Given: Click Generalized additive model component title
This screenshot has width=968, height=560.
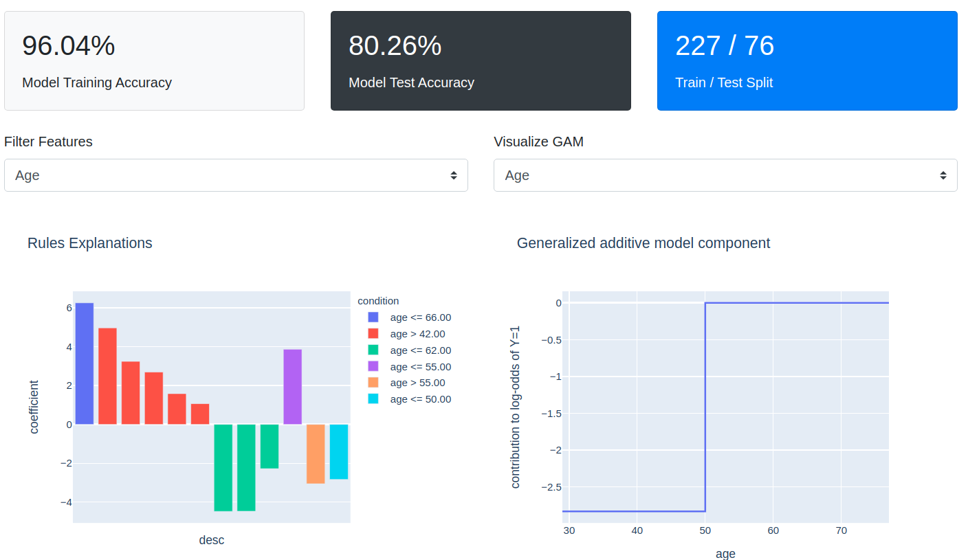Looking at the screenshot, I should pyautogui.click(x=643, y=243).
